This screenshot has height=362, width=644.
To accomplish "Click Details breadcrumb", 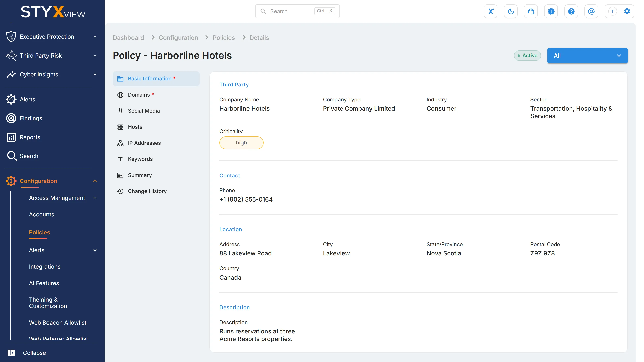I will click(259, 38).
